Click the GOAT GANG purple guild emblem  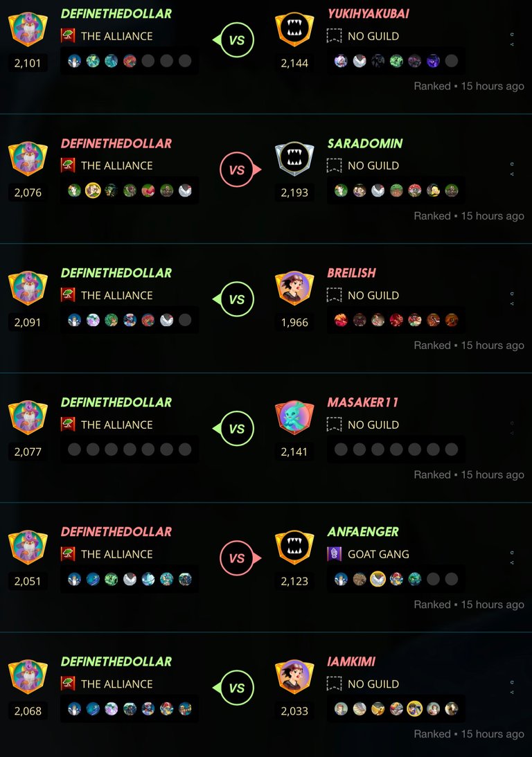tap(334, 554)
